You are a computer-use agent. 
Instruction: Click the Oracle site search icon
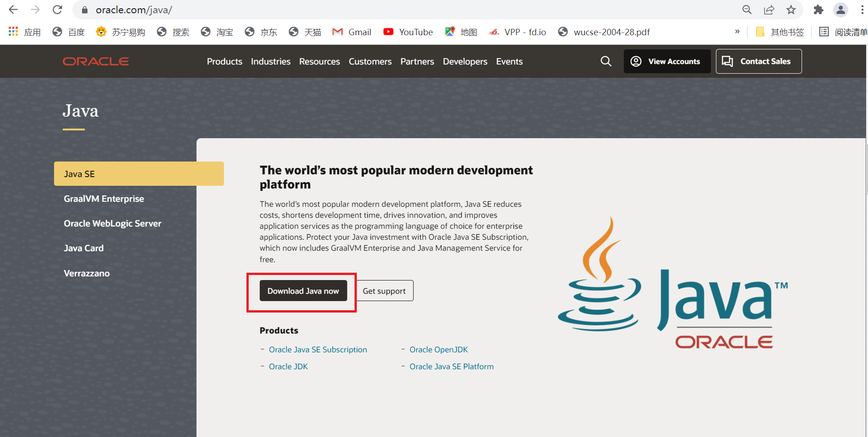click(606, 61)
